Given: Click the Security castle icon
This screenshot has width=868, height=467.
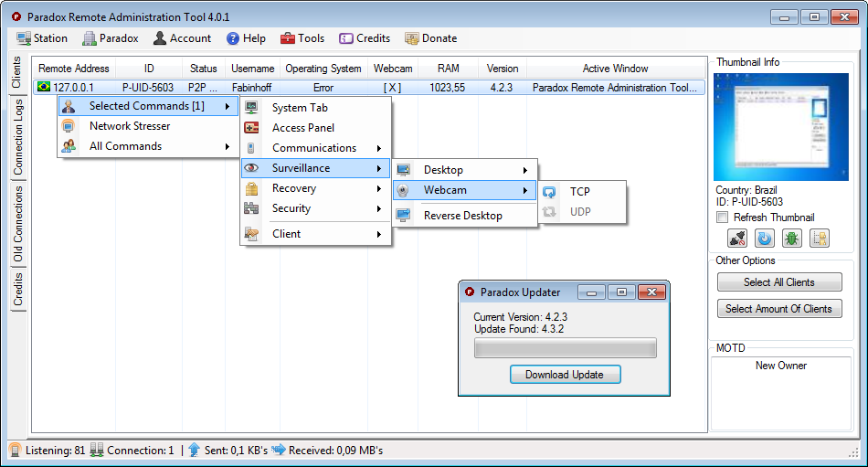Looking at the screenshot, I should tap(251, 208).
